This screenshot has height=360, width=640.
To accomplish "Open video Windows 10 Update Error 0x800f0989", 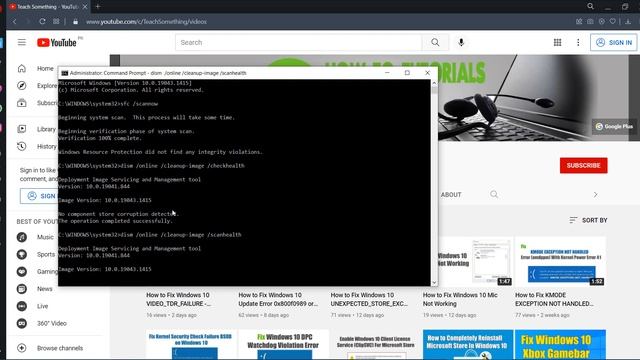I will click(278, 299).
